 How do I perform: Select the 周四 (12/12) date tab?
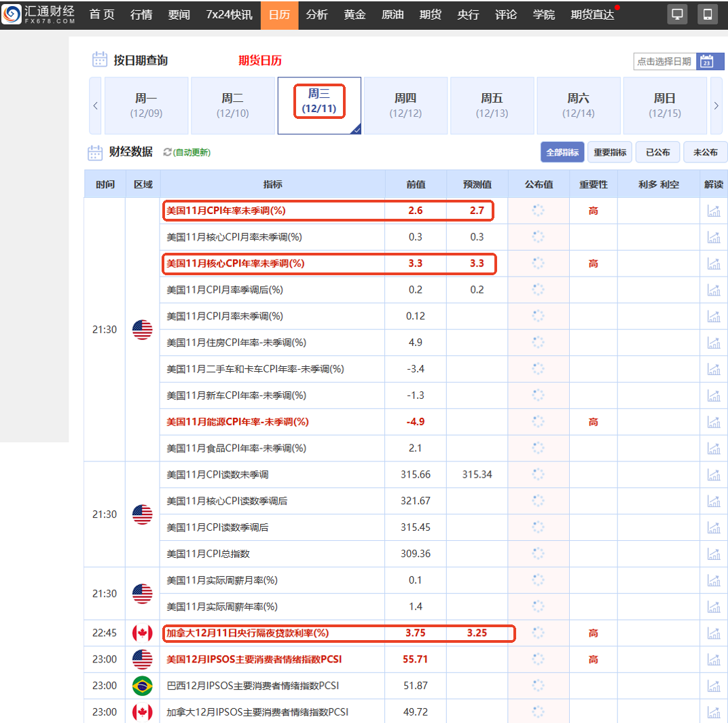pos(405,105)
